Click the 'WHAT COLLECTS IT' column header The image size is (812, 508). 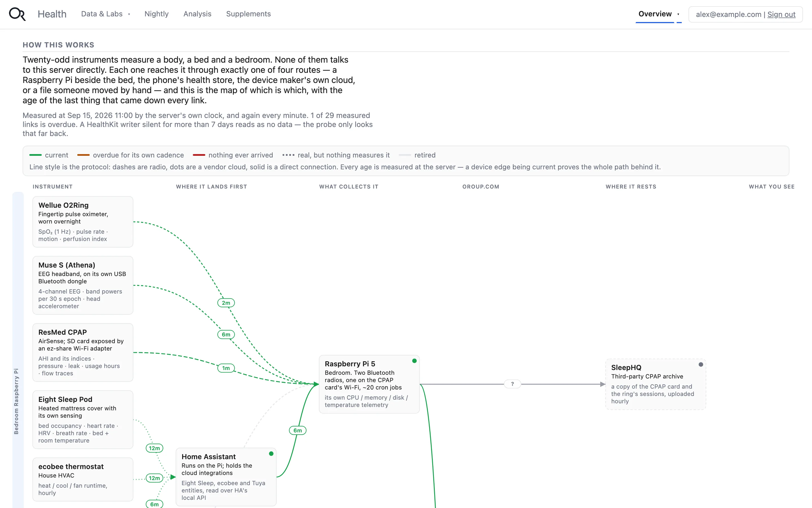pos(348,187)
